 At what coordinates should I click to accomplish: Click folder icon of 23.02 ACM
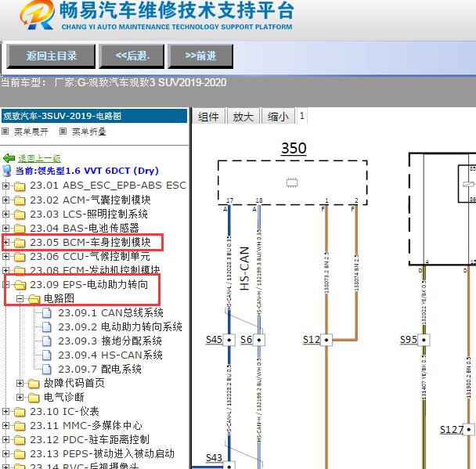20,200
